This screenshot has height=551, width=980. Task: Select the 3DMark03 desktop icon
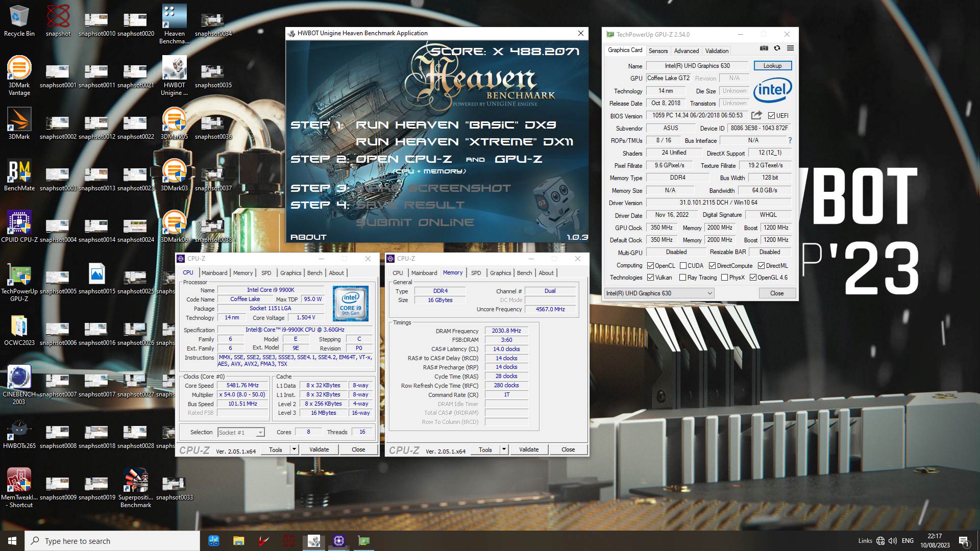point(175,175)
